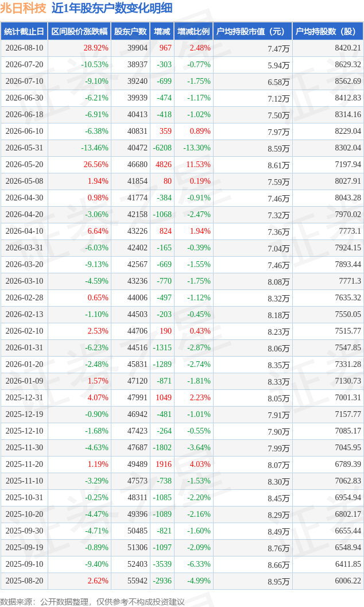
Task: Click the 统计截止日 column header
Action: [x=24, y=32]
